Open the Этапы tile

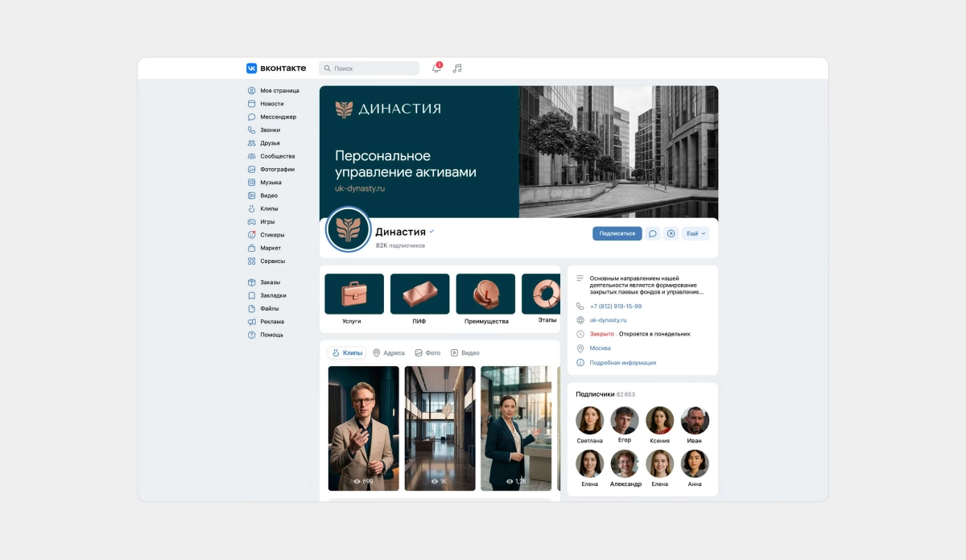pos(541,294)
